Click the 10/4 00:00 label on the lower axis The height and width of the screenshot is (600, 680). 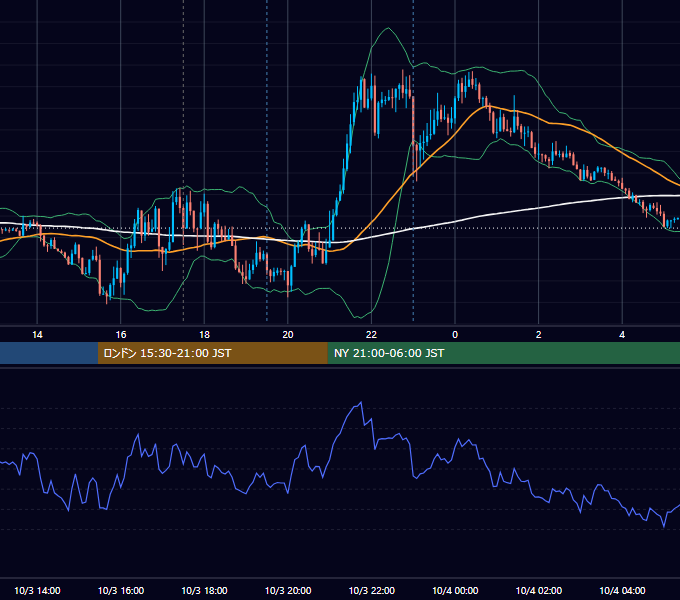click(455, 590)
